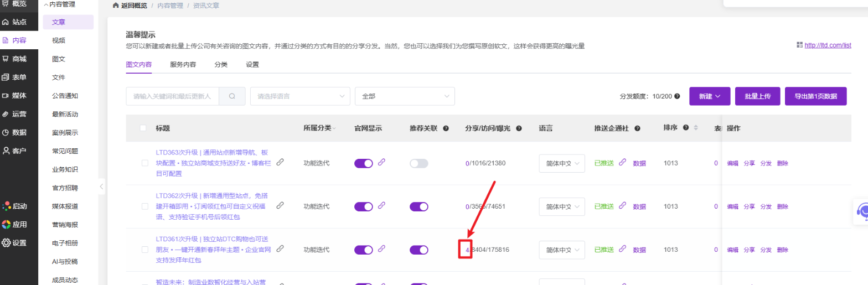This screenshot has height=285, width=868.
Task: Click info icon next to 分发额度
Action: 677,96
